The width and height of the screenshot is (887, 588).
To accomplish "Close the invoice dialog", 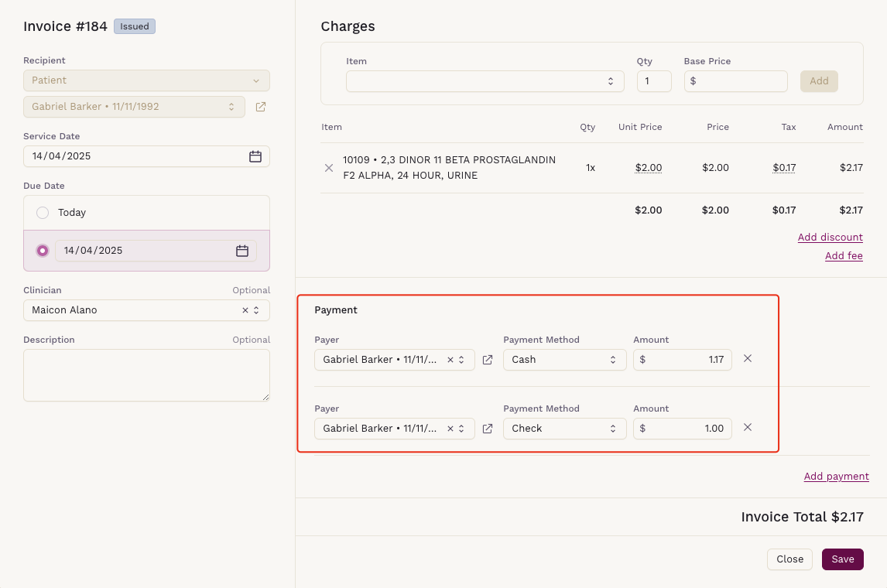I will point(789,559).
